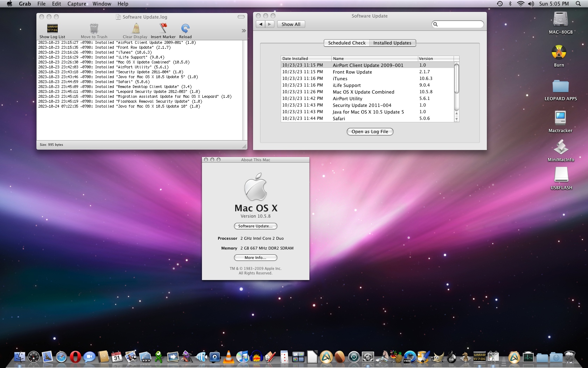Click the Software Update search field
The image size is (588, 368).
coord(458,24)
